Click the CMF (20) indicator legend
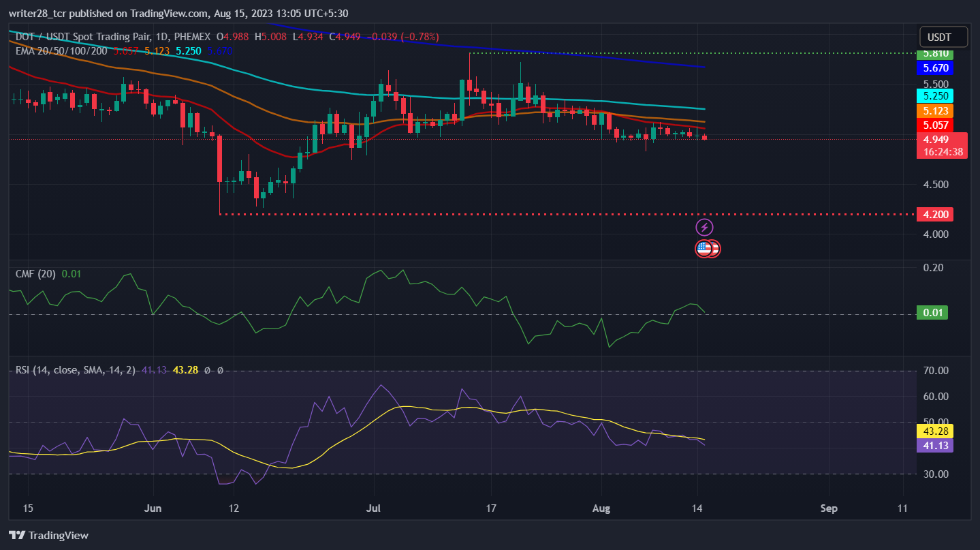Image resolution: width=980 pixels, height=550 pixels. tap(37, 273)
